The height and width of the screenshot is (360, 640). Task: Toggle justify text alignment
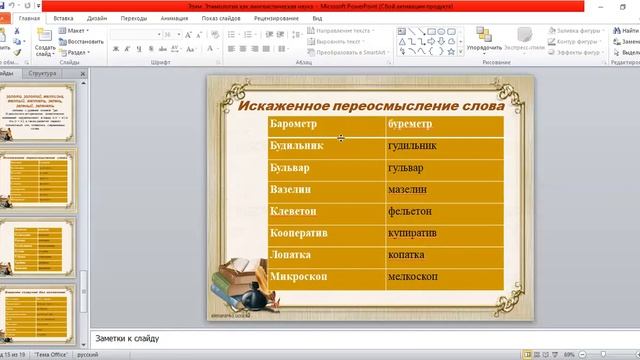(267, 49)
